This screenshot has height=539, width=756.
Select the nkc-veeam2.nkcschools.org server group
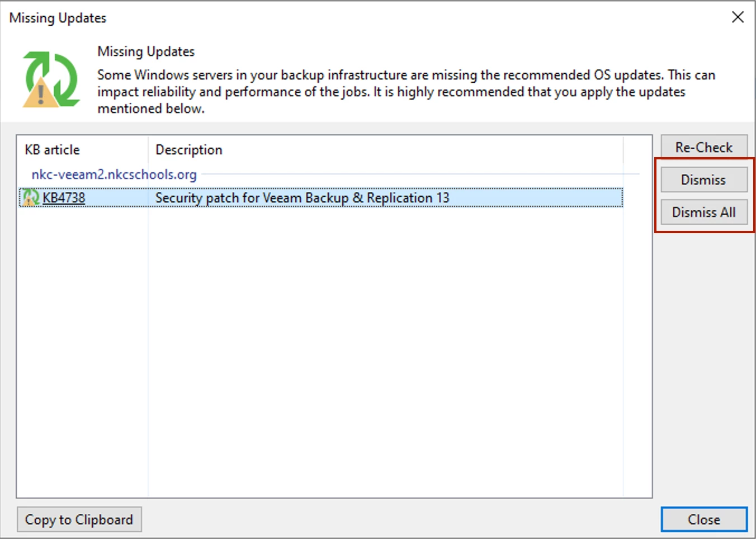tap(114, 174)
